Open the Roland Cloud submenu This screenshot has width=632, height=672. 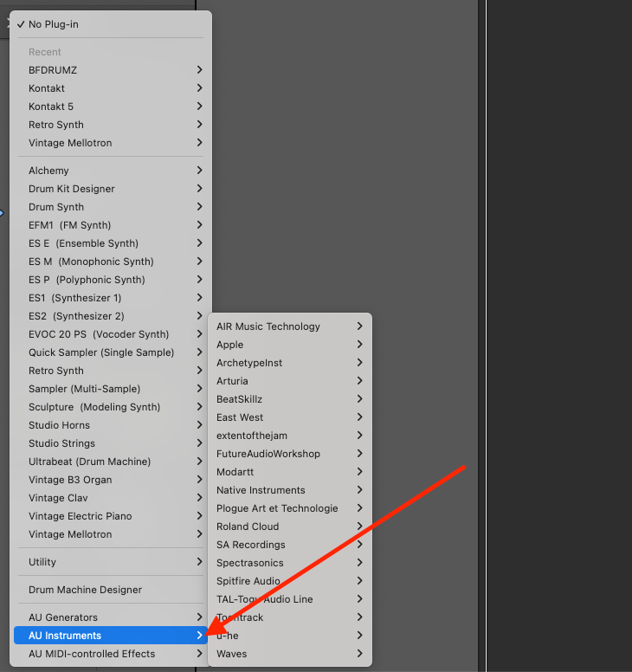pos(290,527)
